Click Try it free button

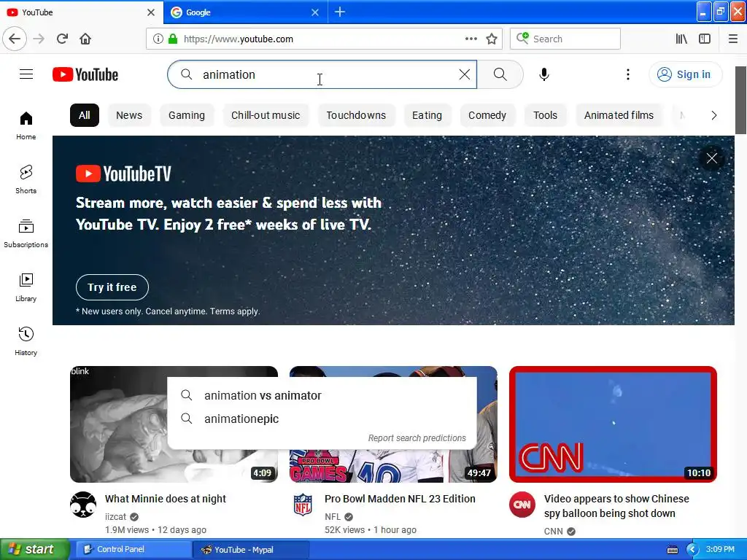112,287
